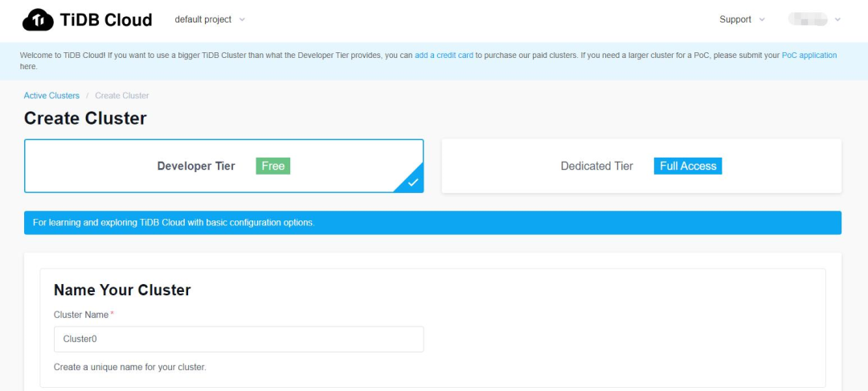The height and width of the screenshot is (391, 868).
Task: Open the user account dropdown
Action: pos(814,19)
